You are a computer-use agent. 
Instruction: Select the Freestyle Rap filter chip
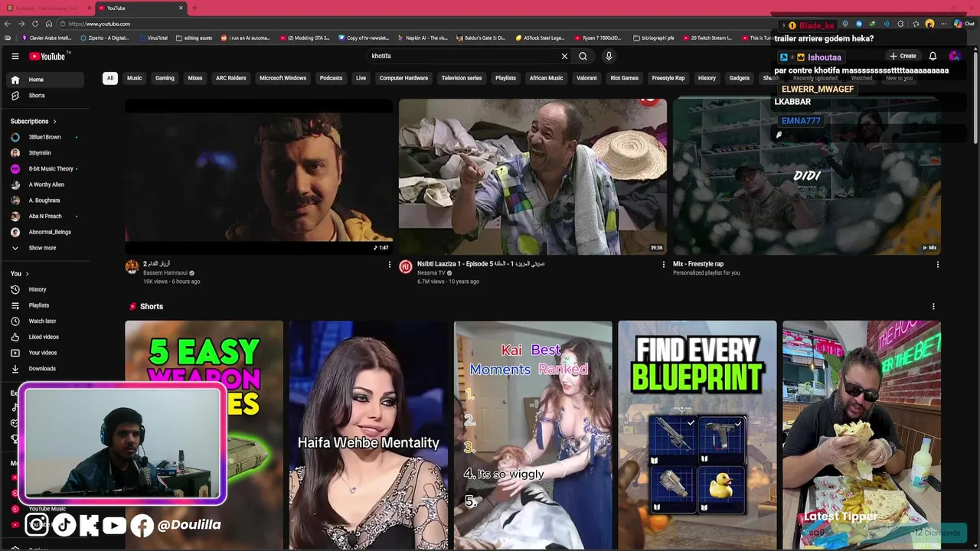tap(668, 78)
